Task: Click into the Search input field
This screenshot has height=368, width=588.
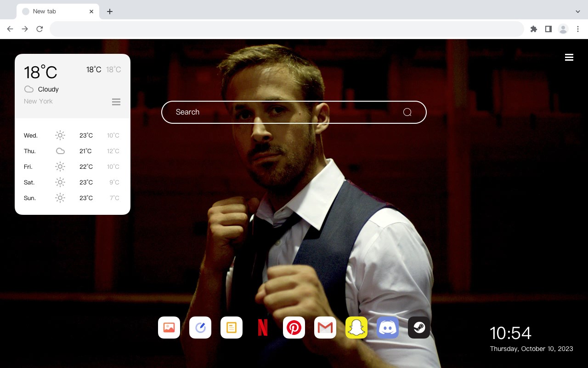Action: coord(294,112)
